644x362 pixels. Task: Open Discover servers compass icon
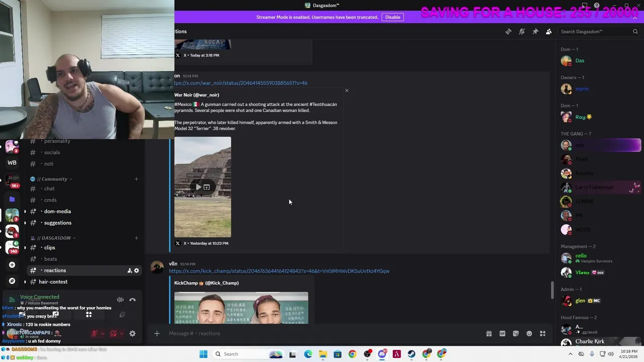click(12, 281)
